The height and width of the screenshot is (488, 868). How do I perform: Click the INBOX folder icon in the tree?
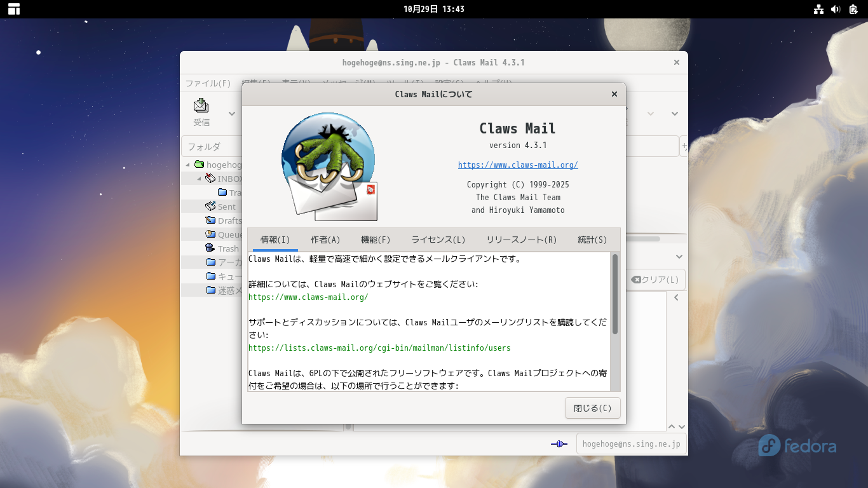[210, 179]
